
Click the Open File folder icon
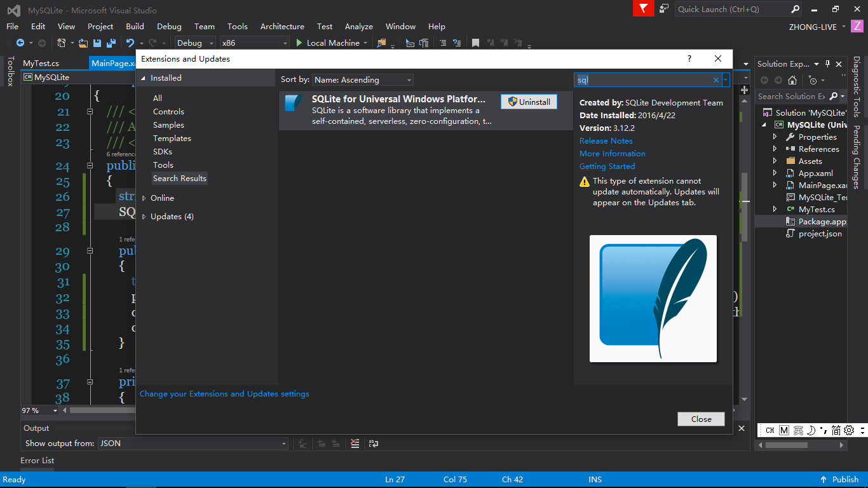point(83,43)
